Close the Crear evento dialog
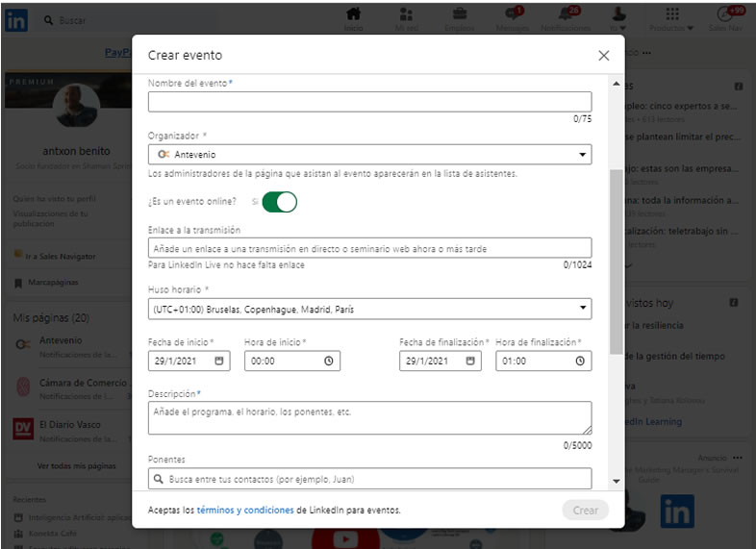Screen dimensions: 756x549 point(604,56)
